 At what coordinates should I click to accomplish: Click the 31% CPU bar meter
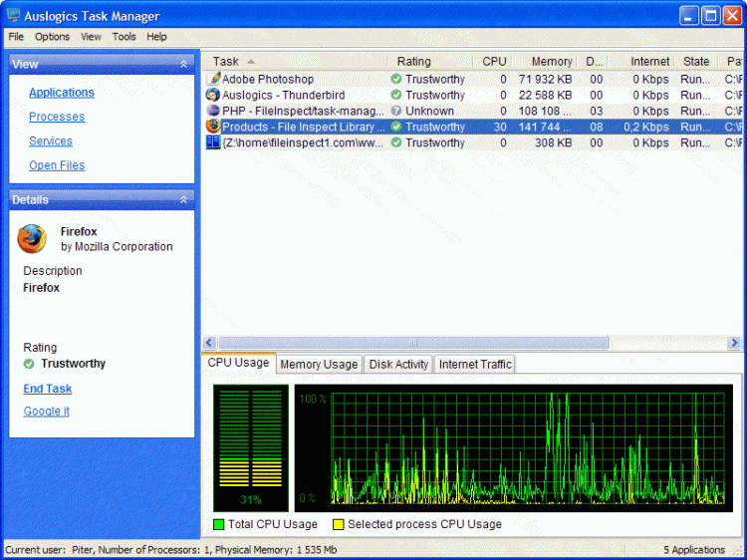click(x=251, y=448)
